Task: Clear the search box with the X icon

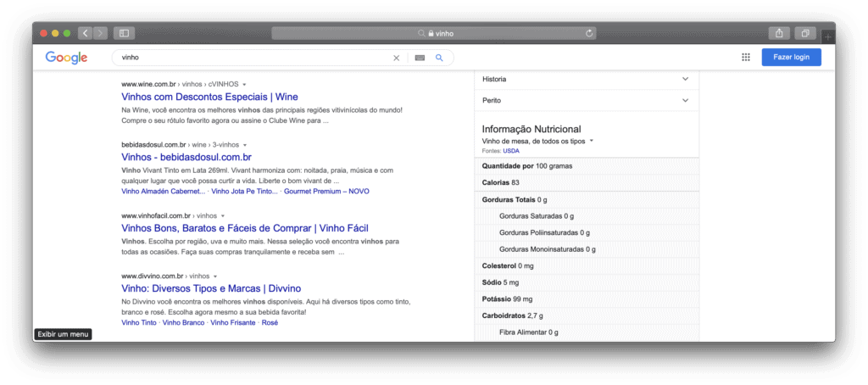Action: pyautogui.click(x=397, y=58)
